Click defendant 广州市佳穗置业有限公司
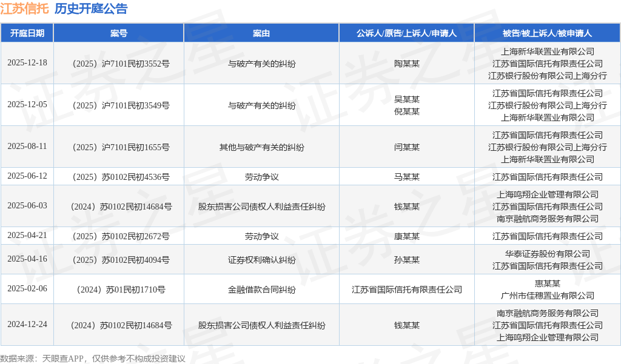 click(548, 296)
